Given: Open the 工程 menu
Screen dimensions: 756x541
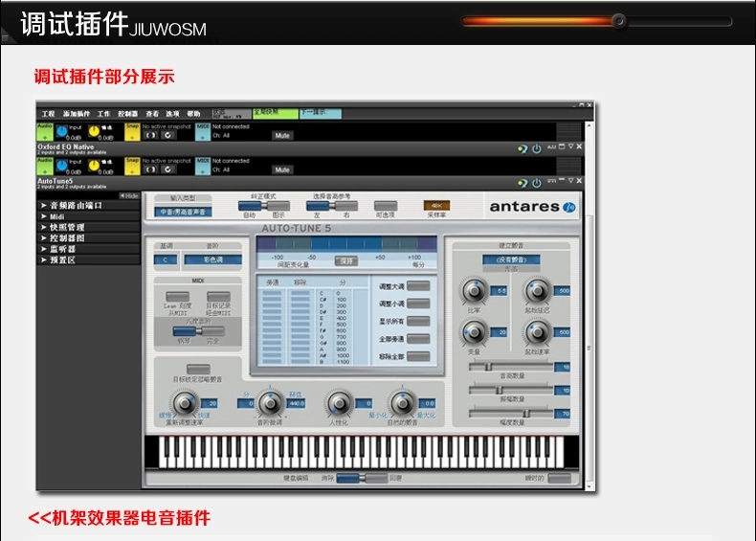Looking at the screenshot, I should tap(48, 114).
